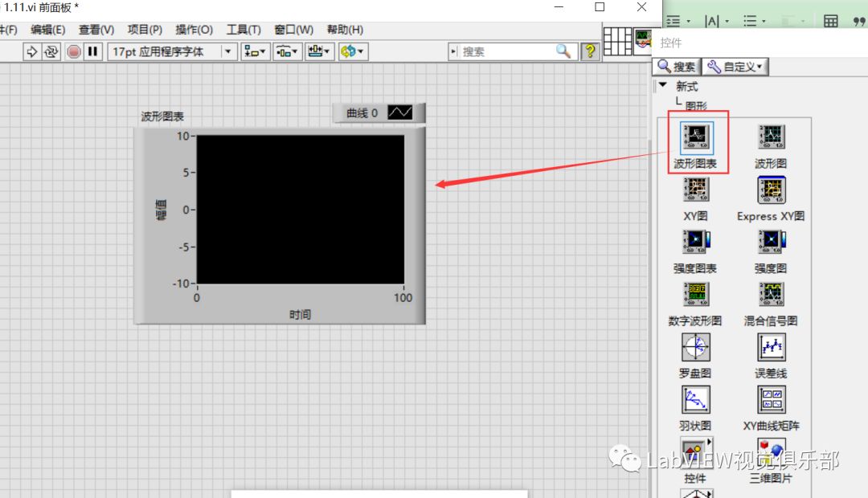Image resolution: width=868 pixels, height=498 pixels.
Task: Toggle the Pause button in toolbar
Action: [93, 51]
